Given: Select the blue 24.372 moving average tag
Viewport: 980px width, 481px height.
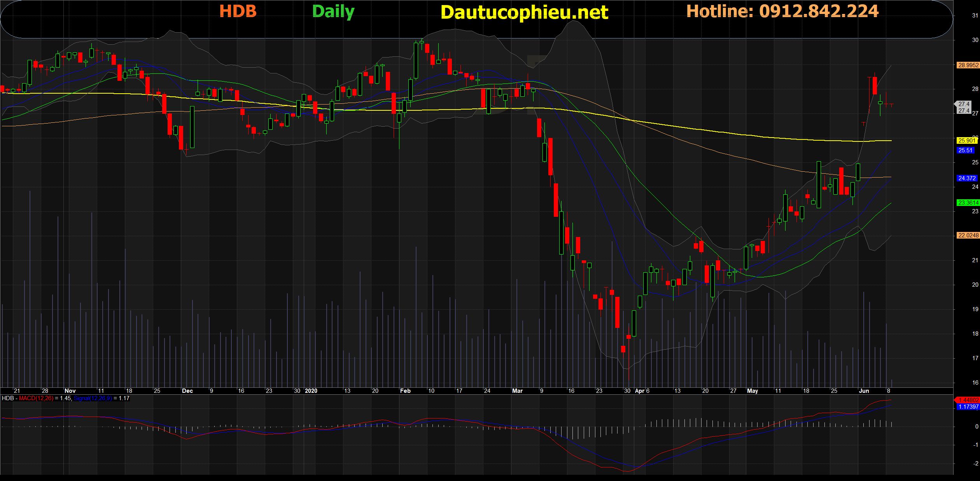Looking at the screenshot, I should (967, 178).
